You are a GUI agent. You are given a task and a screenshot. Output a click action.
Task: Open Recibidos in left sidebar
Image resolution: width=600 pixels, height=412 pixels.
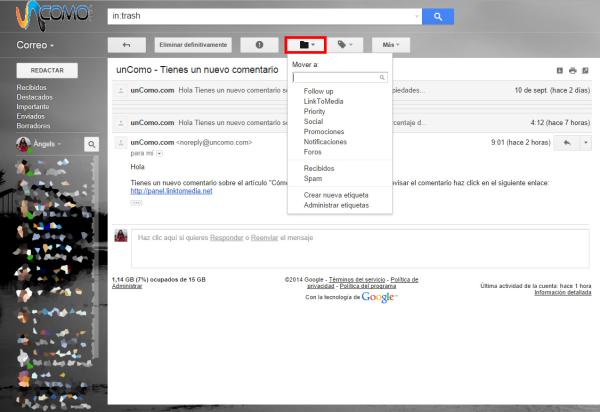click(x=31, y=88)
